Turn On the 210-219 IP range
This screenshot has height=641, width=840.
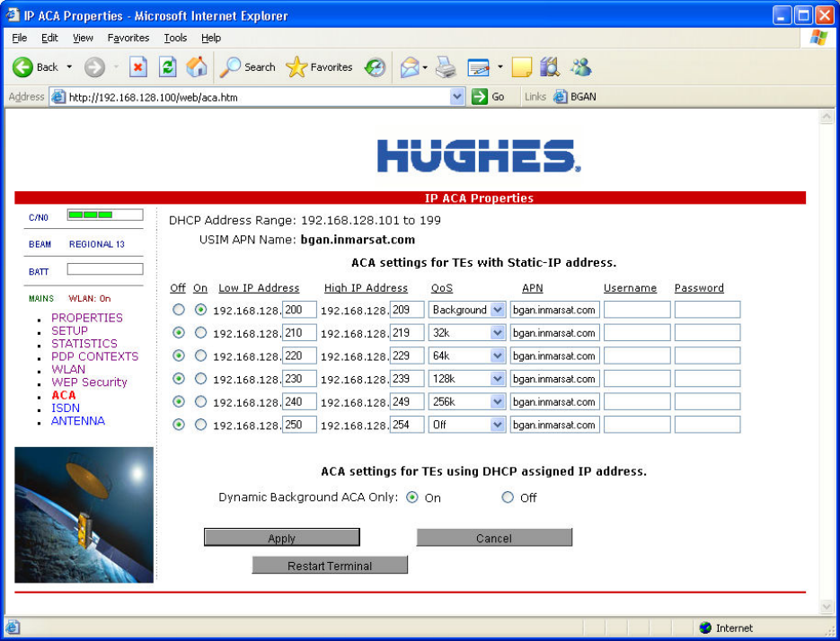[x=200, y=332]
